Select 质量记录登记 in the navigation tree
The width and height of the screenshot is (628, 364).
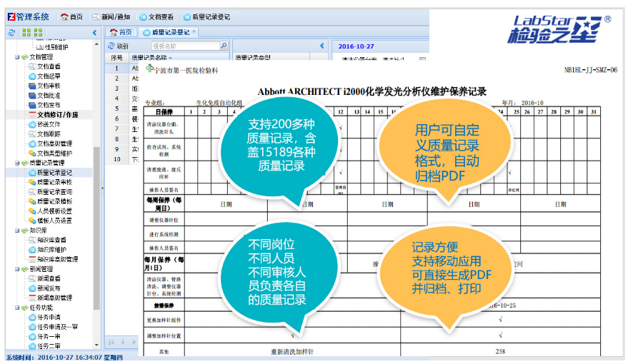54,173
